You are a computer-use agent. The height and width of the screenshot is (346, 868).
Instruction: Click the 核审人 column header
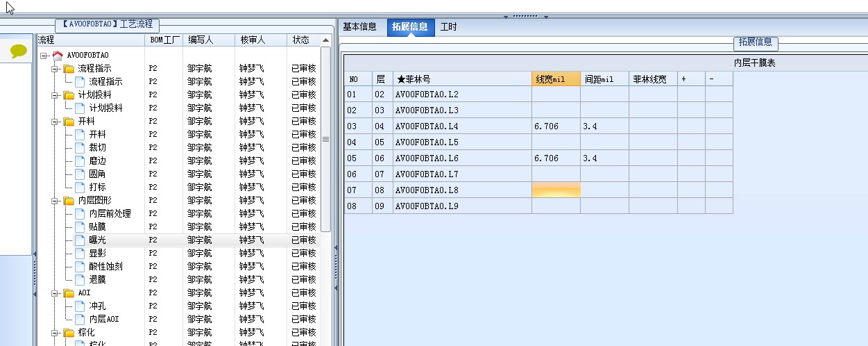(x=260, y=40)
